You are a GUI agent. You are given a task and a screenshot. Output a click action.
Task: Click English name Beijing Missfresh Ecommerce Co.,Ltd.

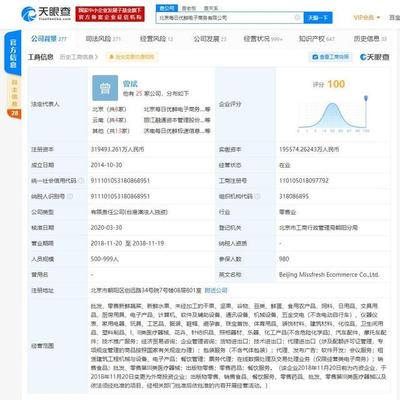click(329, 275)
